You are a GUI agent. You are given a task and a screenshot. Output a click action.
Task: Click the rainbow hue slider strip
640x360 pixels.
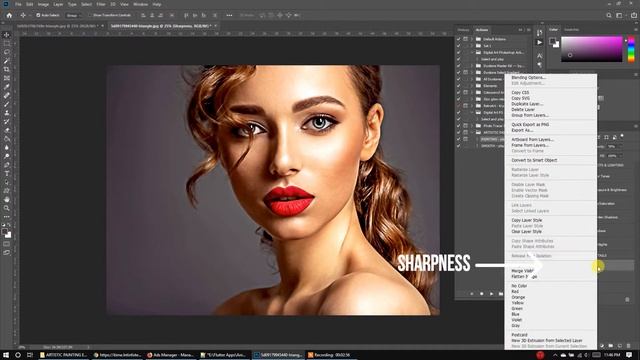631,49
